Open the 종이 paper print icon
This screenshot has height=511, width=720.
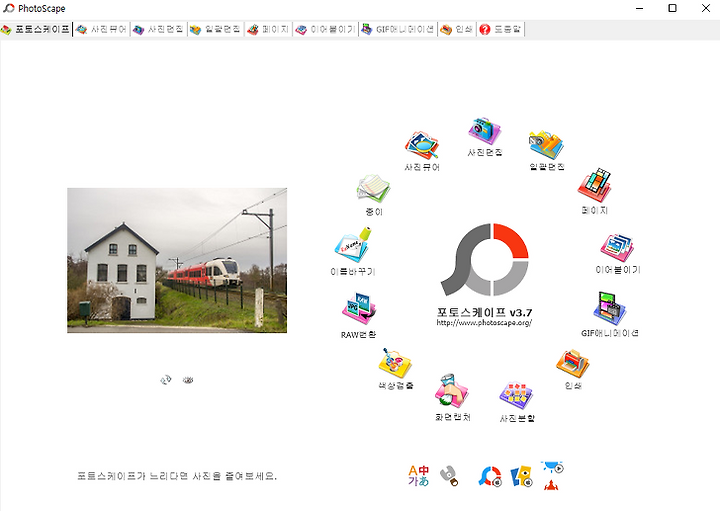pos(373,189)
